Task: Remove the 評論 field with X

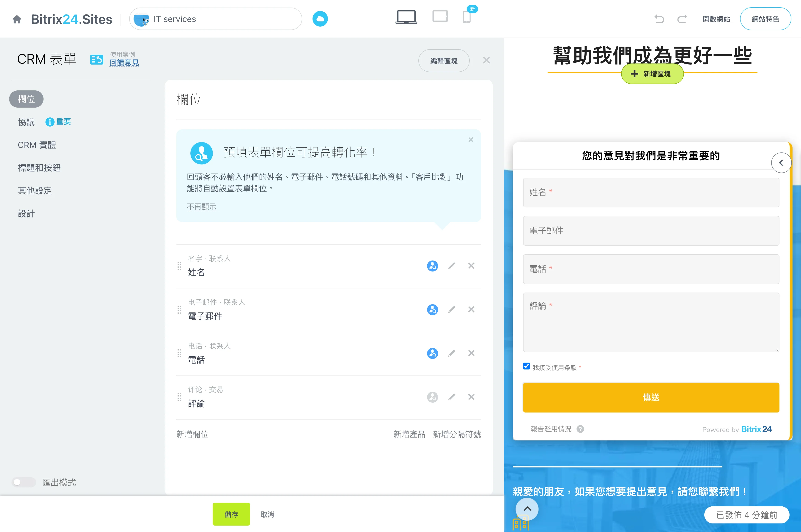Action: click(x=471, y=397)
